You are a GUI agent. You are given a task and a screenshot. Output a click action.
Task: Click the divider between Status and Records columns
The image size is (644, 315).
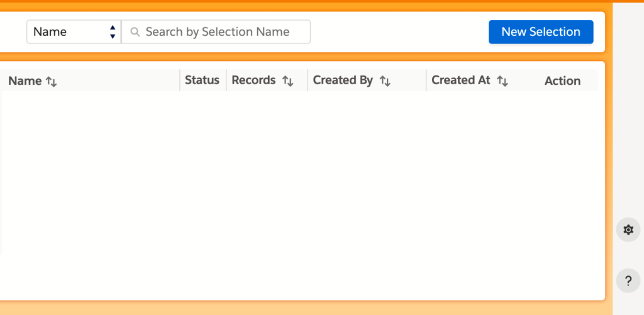pos(226,80)
